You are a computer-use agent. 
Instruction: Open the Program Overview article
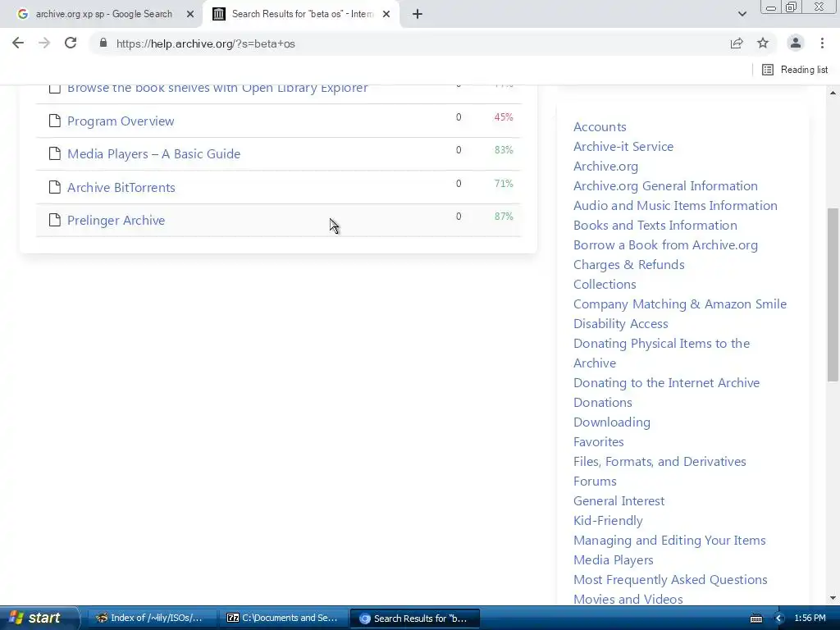121,121
